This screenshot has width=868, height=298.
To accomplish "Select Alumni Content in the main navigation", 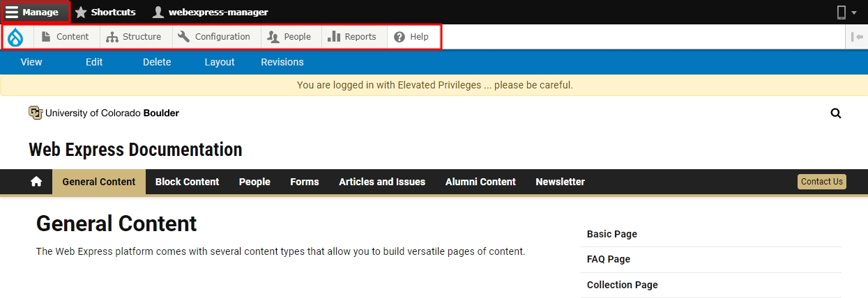I will (480, 182).
